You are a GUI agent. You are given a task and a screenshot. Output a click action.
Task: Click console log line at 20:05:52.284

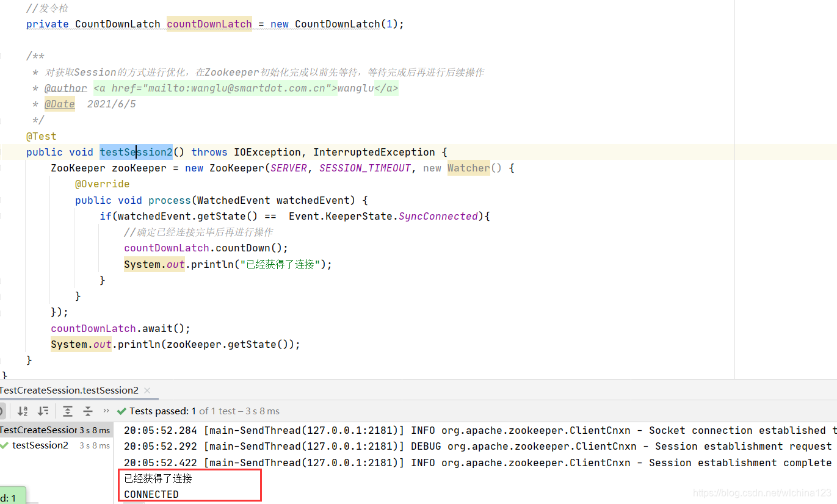point(480,430)
